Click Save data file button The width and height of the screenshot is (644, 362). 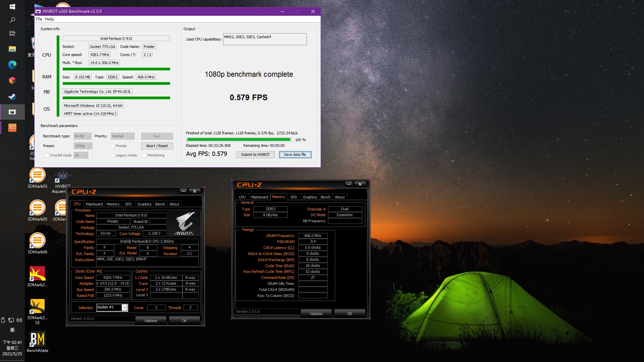pyautogui.click(x=295, y=155)
